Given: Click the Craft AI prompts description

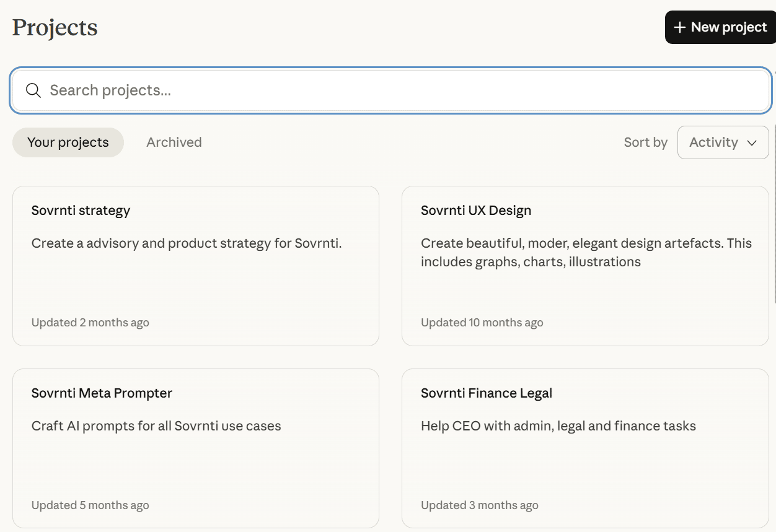Looking at the screenshot, I should pyautogui.click(x=156, y=426).
